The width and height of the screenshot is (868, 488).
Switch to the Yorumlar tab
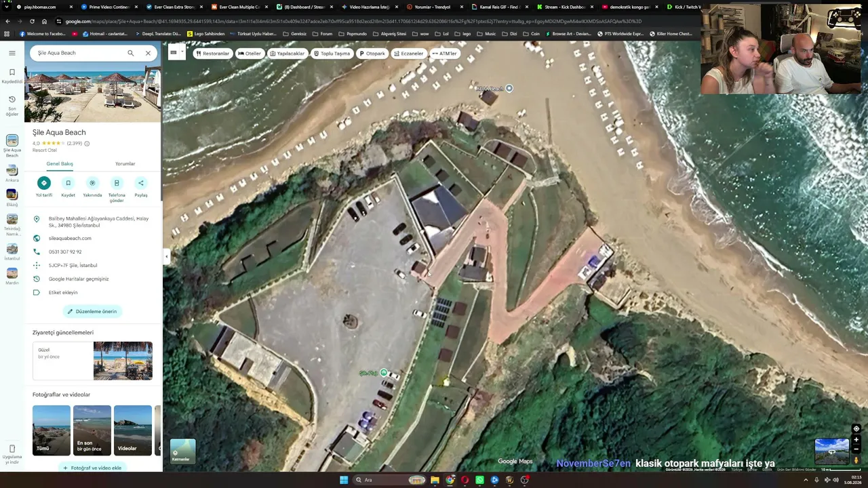point(125,163)
